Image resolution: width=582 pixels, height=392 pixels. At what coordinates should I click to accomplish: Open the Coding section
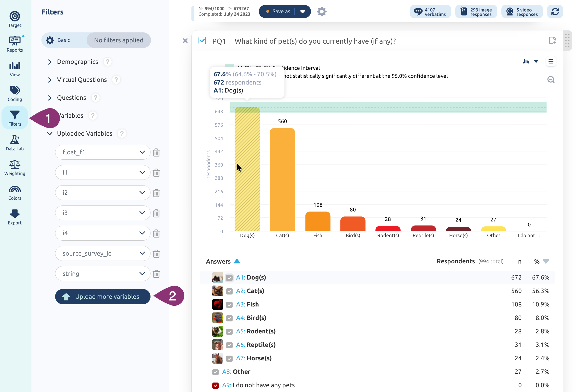tap(14, 94)
